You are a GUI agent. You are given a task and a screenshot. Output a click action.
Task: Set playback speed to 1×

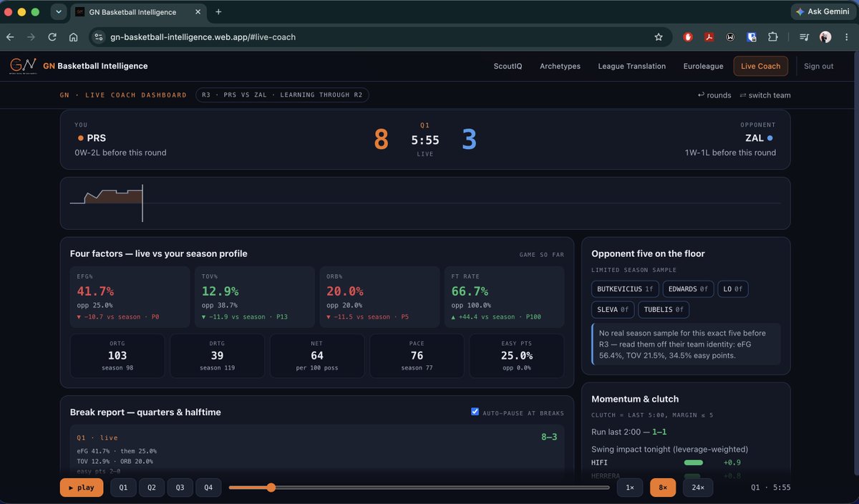(629, 488)
